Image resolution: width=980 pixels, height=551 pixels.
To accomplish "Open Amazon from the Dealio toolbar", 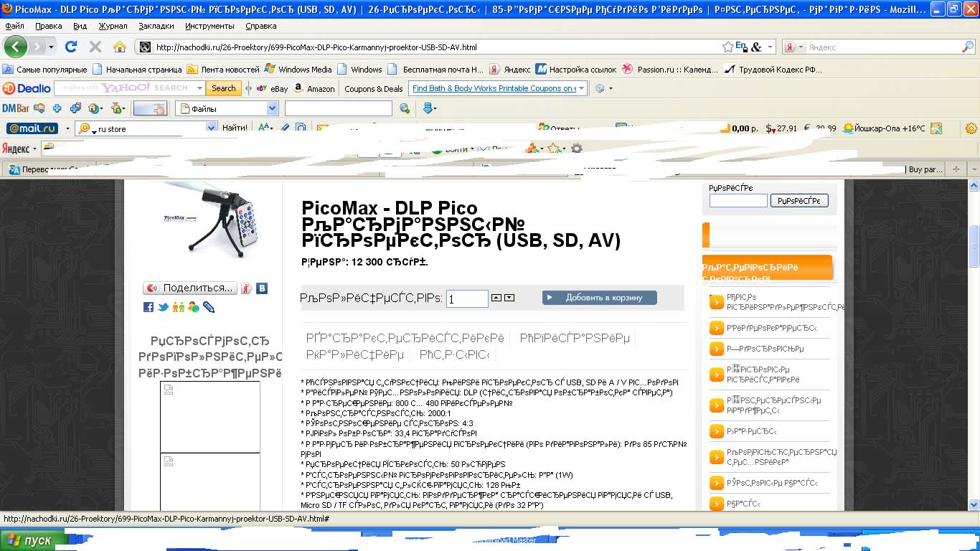I will coord(315,88).
